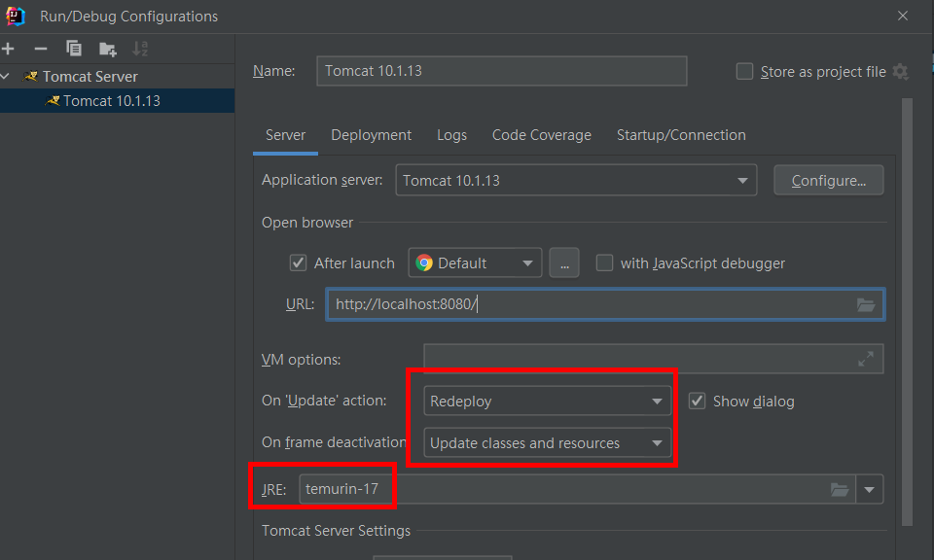The width and height of the screenshot is (934, 560).
Task: Remove configuration with minus icon
Action: (x=41, y=49)
